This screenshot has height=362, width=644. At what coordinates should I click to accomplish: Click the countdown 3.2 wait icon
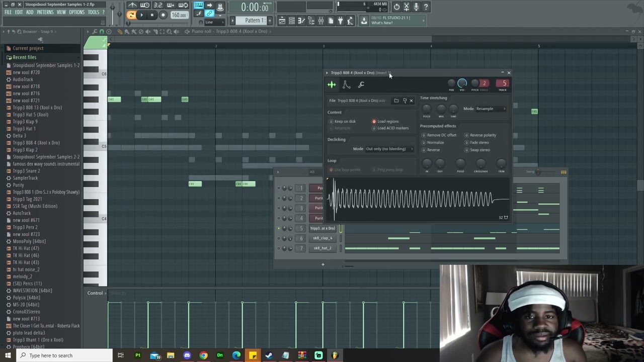tap(158, 6)
